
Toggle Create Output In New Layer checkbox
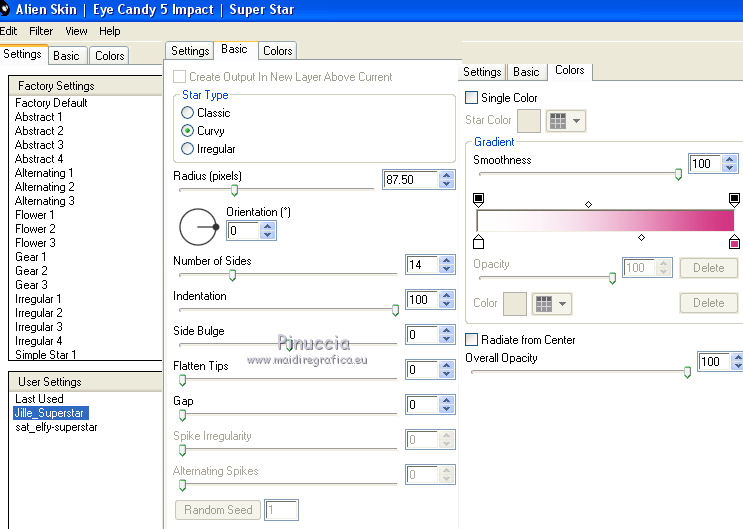tap(180, 77)
